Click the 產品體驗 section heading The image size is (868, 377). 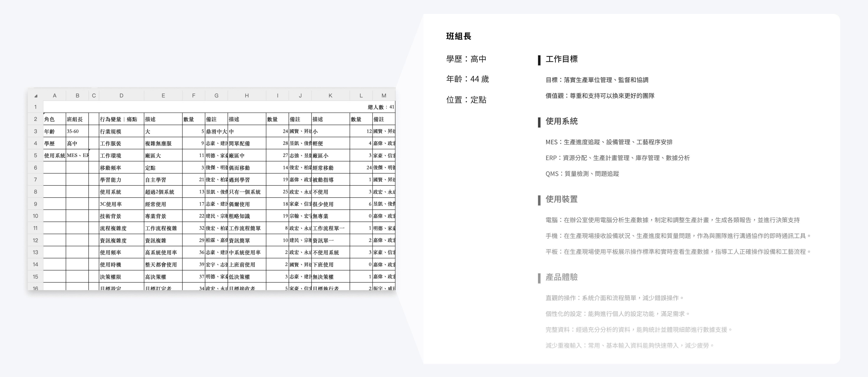click(x=561, y=277)
